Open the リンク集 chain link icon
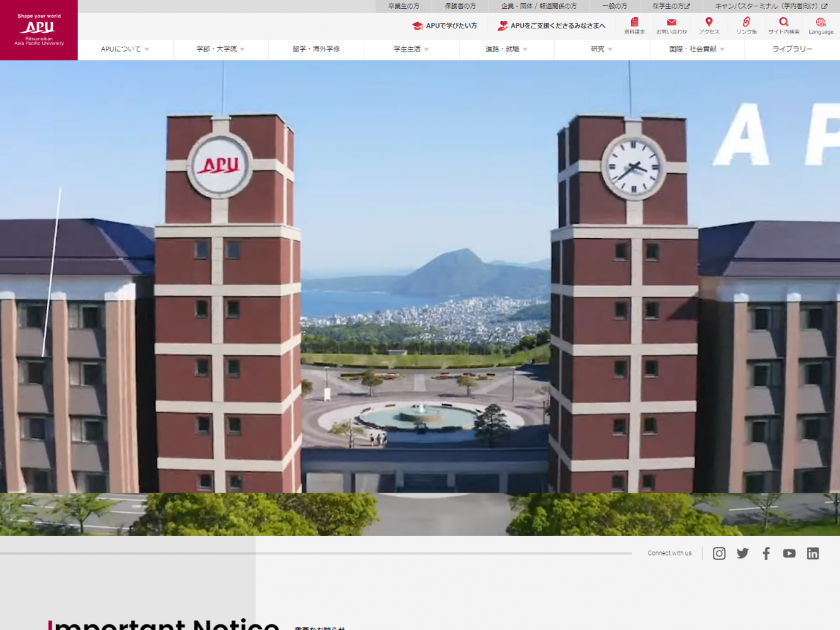 [x=746, y=26]
